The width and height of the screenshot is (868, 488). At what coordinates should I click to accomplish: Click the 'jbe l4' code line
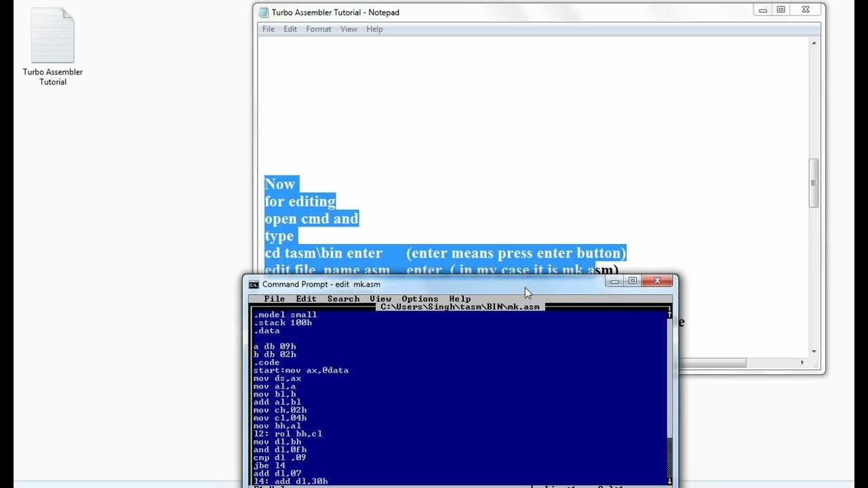click(269, 466)
